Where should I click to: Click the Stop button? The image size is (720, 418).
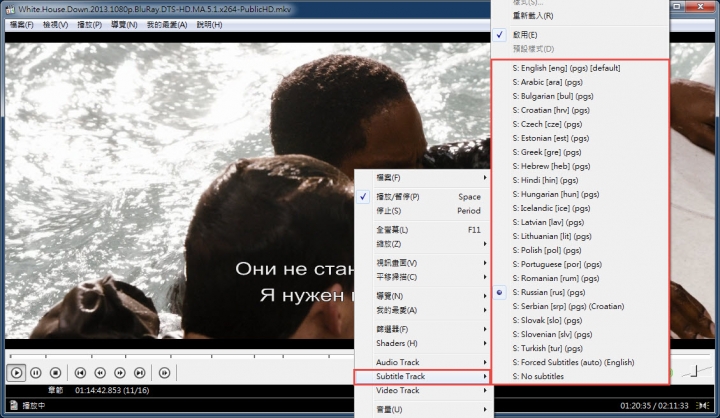(56, 373)
